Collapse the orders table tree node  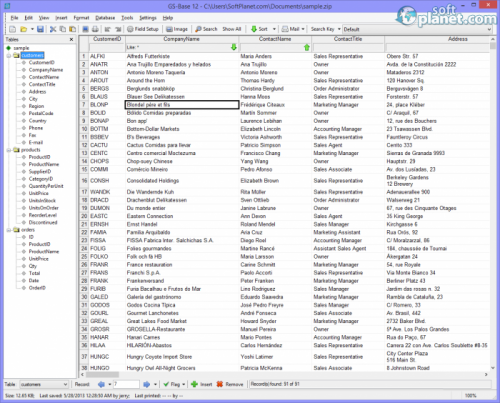tap(9, 230)
